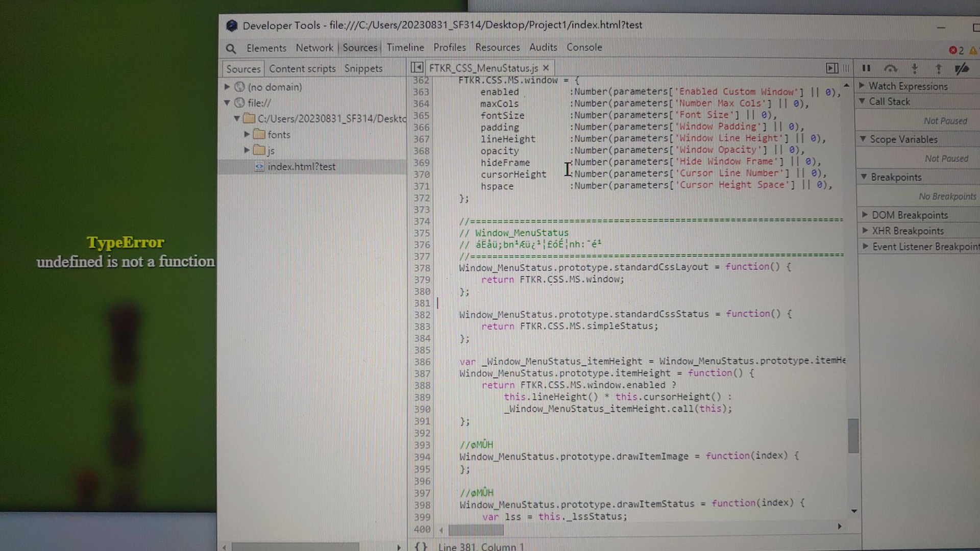Switch to the Console tab

click(x=584, y=47)
